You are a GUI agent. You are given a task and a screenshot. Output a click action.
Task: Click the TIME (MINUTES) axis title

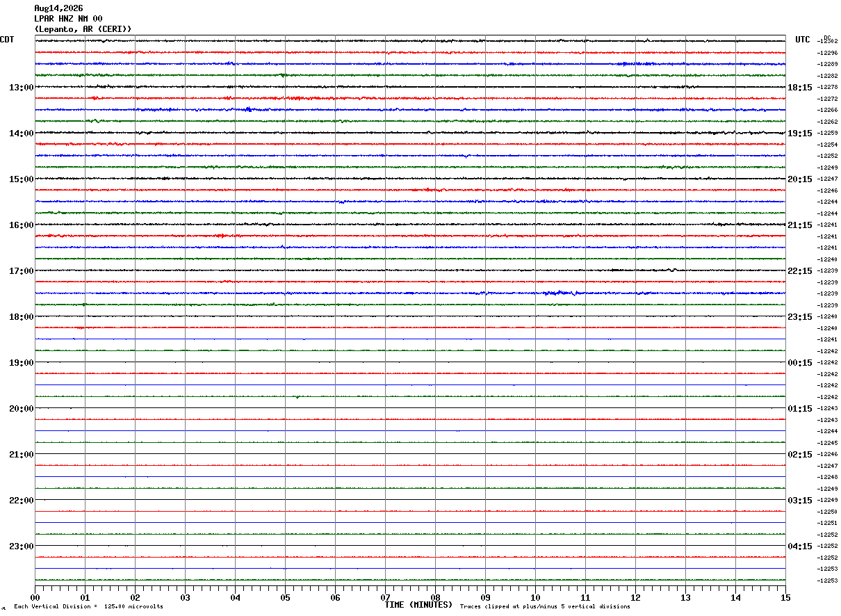pos(418,605)
